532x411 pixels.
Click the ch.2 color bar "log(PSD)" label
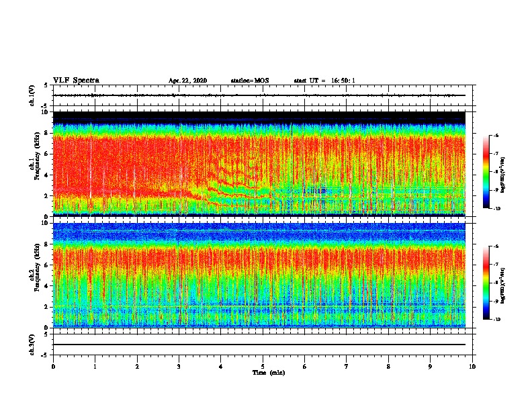502,285
